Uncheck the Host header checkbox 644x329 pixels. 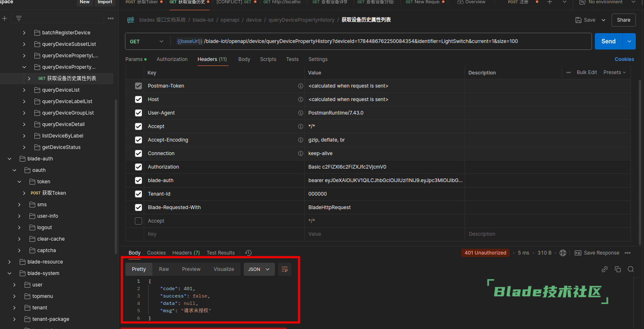point(138,99)
